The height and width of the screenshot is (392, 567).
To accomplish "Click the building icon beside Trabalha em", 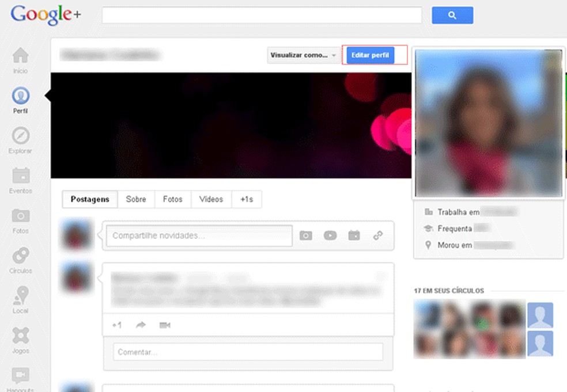I will point(429,212).
